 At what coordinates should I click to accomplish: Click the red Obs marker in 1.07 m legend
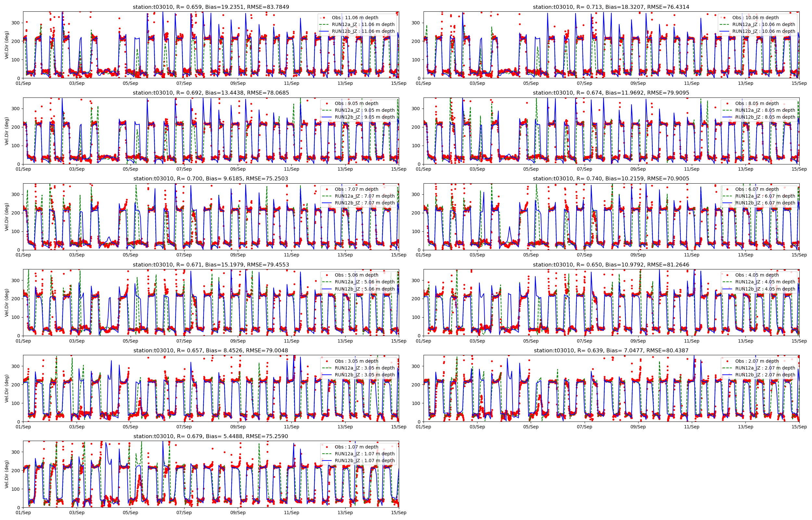coord(326,447)
